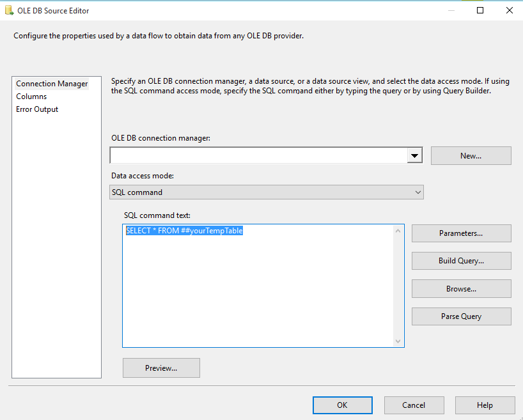The image size is (523, 420).
Task: Launch the Build Query tool
Action: [461, 261]
